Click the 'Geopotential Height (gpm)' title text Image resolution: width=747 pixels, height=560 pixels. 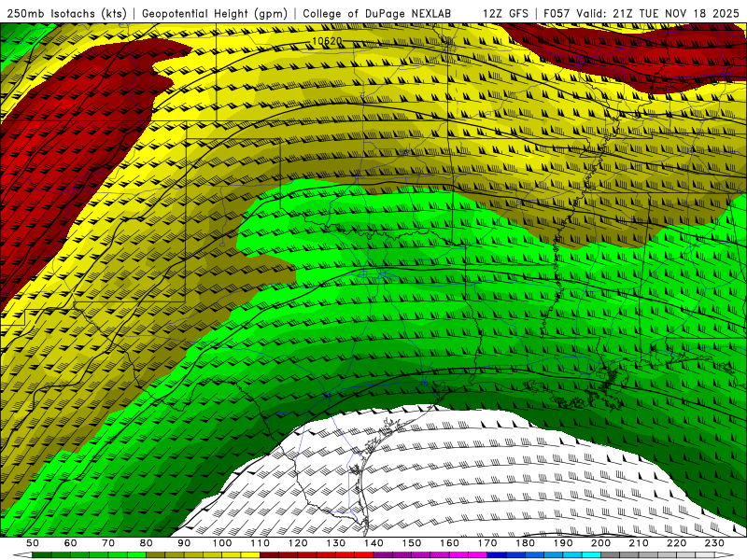pyautogui.click(x=215, y=13)
